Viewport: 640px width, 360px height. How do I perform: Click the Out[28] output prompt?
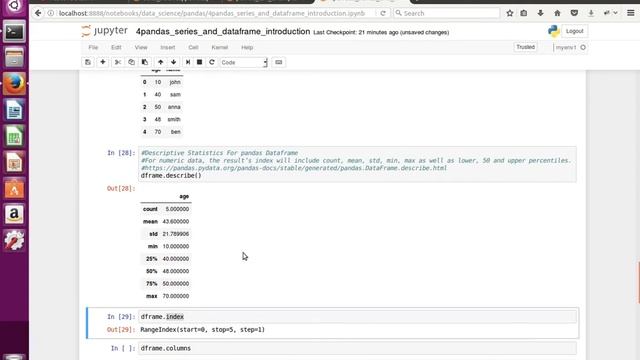(x=121, y=188)
